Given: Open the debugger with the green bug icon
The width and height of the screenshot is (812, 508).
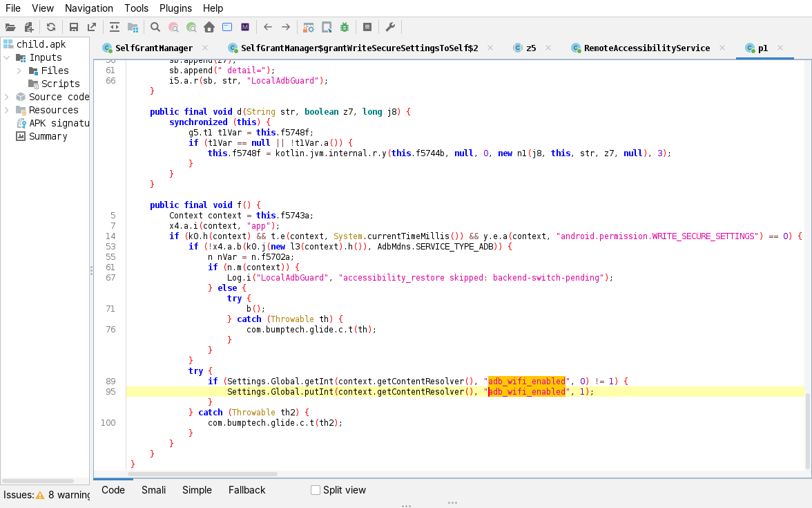Looking at the screenshot, I should pyautogui.click(x=345, y=28).
